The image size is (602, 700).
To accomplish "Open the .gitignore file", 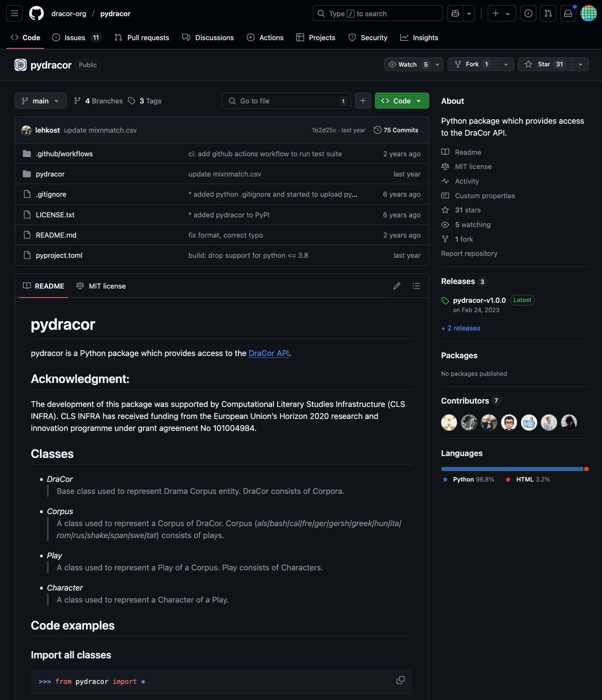I will [x=51, y=194].
